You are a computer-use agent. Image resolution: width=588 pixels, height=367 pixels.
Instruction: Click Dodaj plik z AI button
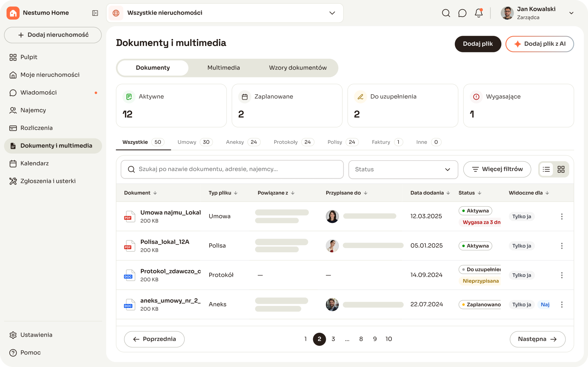pos(540,44)
